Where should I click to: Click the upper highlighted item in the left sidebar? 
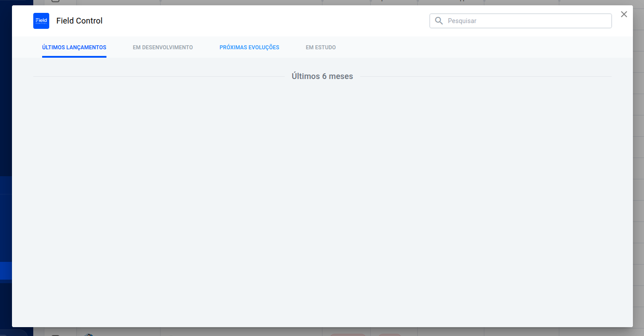[6, 185]
